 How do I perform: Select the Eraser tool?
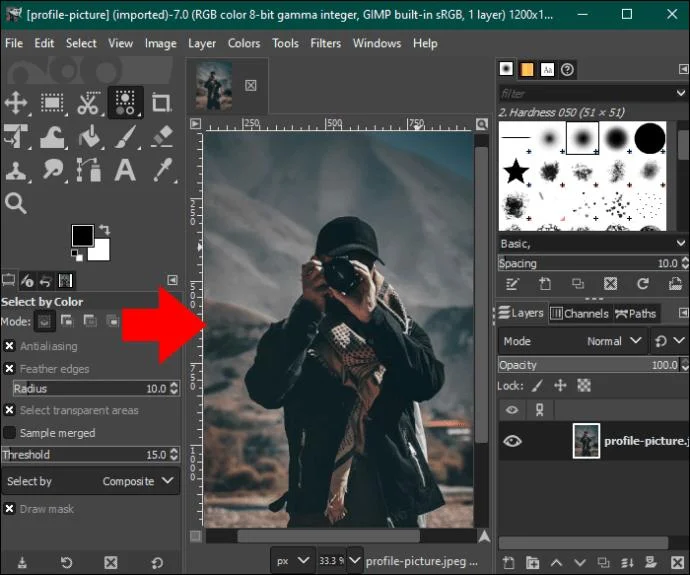161,136
